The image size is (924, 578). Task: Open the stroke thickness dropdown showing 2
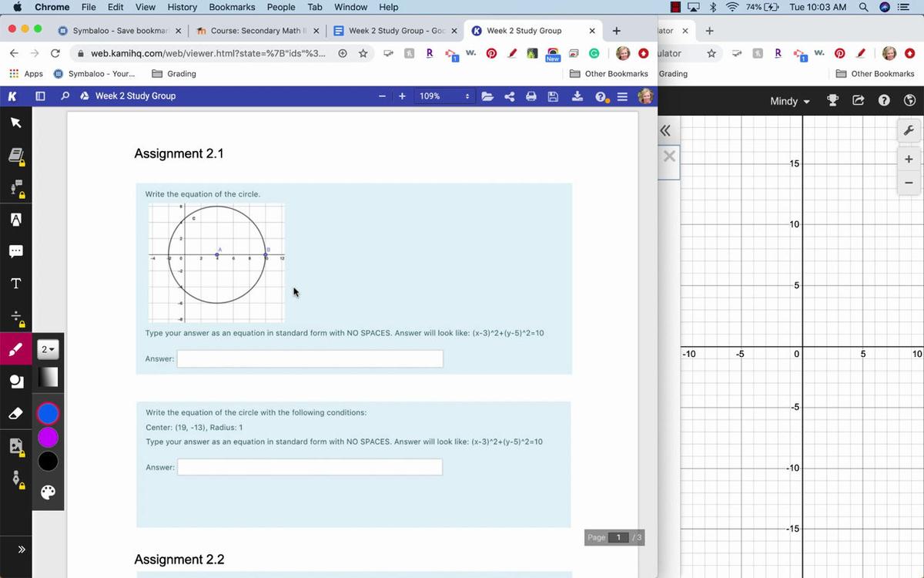[48, 350]
